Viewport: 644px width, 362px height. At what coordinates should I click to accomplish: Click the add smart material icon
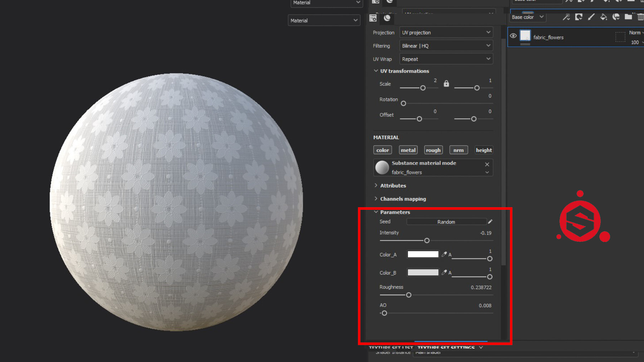point(616,17)
